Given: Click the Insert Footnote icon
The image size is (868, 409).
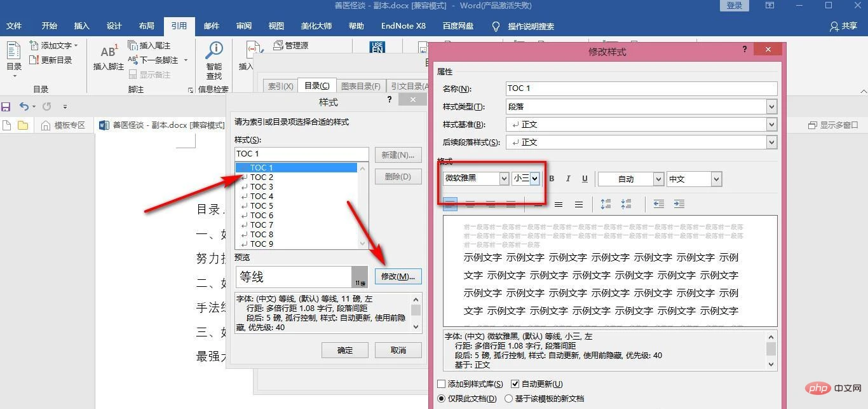Looking at the screenshot, I should [109, 57].
